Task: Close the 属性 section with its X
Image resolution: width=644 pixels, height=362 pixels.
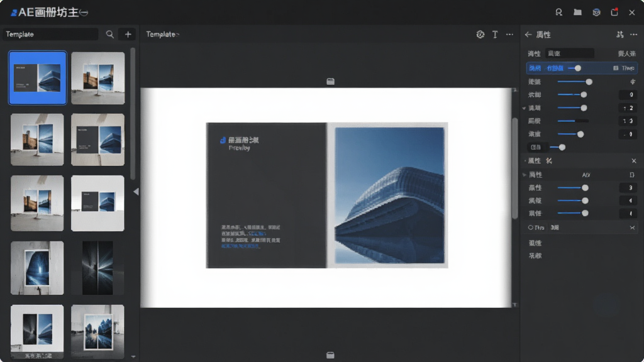Action: (634, 161)
